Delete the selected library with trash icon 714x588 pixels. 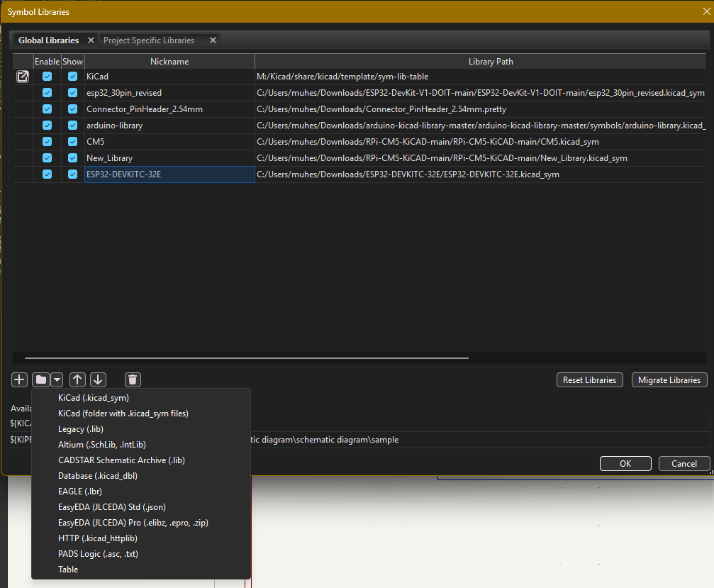133,380
